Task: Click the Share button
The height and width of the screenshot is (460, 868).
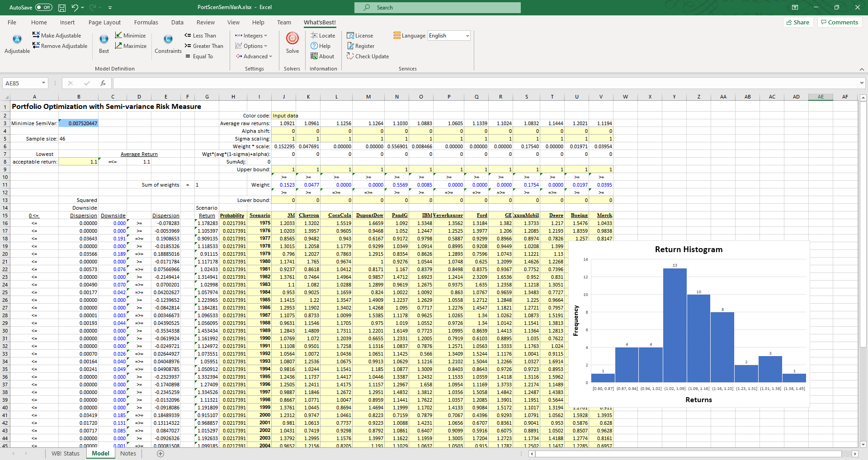Action: 798,22
